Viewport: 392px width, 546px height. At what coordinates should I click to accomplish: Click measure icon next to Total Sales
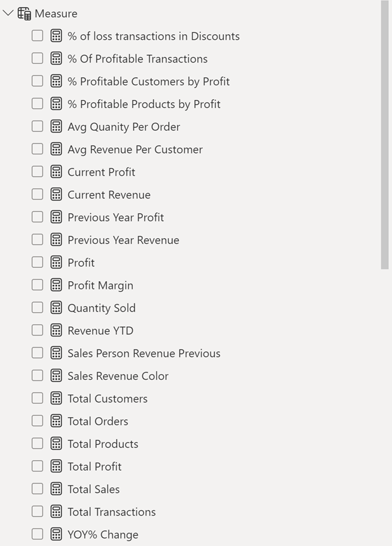56,489
